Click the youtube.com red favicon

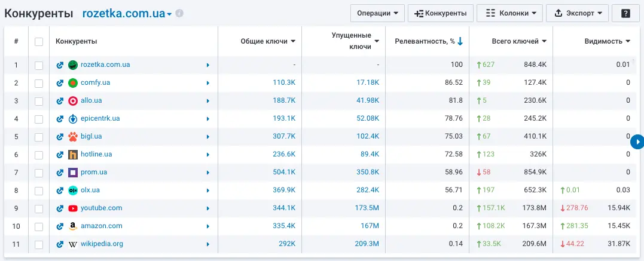73,208
